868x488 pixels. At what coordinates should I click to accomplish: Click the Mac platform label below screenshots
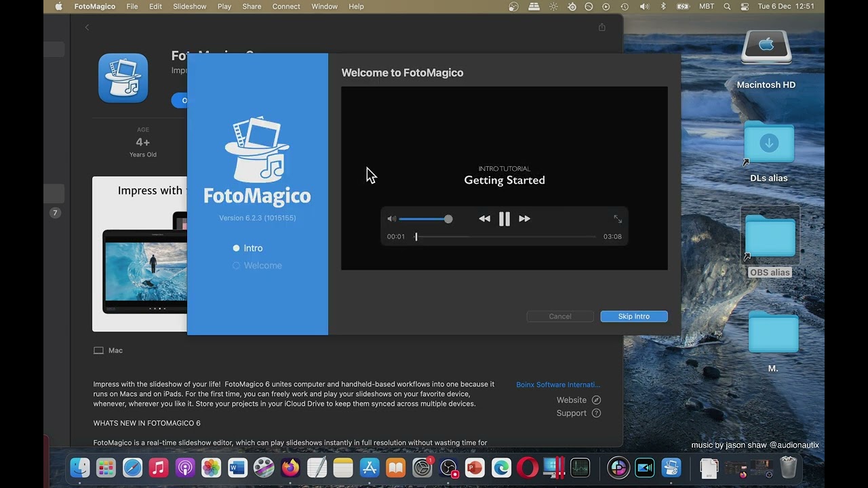pos(108,350)
